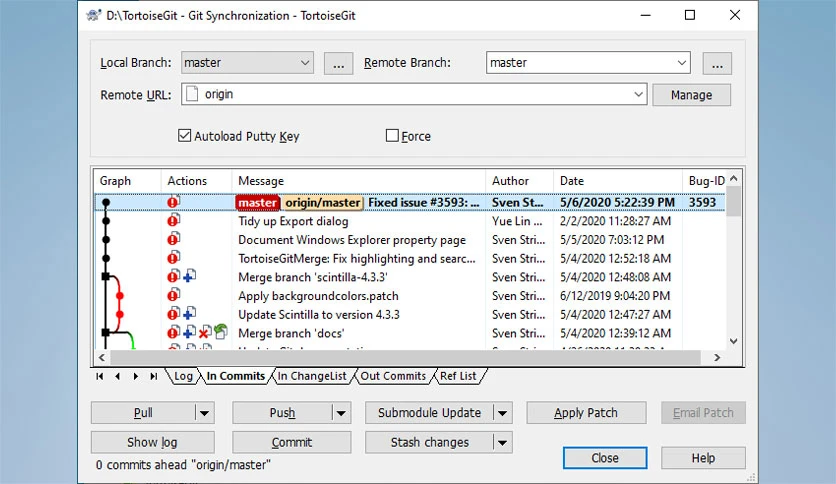Click the modified icon on Document Windows Explorer row
Screen dimensions: 836x484
coord(173,239)
